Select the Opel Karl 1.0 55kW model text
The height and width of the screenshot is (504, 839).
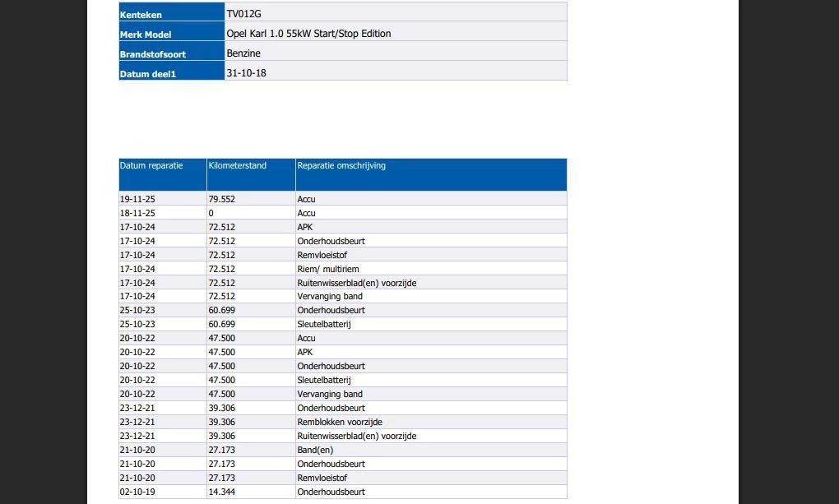(308, 34)
